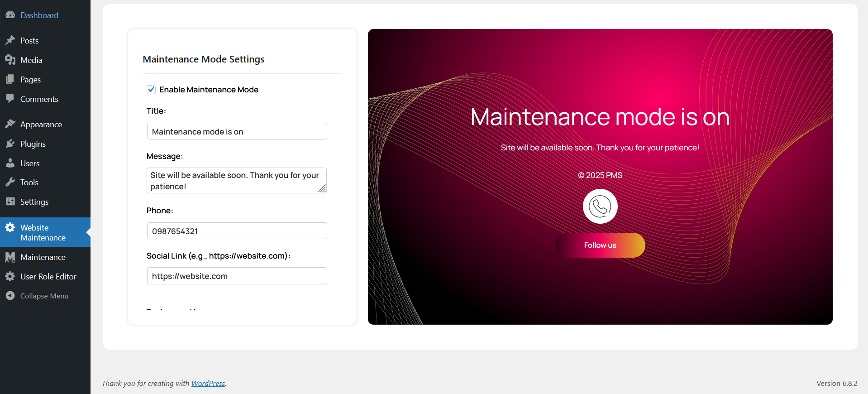Screen dimensions: 868x394
Task: Click the phone icon in preview
Action: click(x=600, y=207)
